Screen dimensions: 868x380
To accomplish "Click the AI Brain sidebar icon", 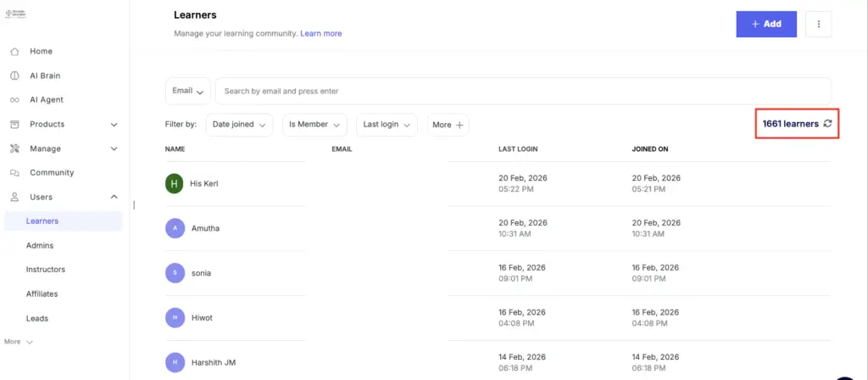I will 14,76.
